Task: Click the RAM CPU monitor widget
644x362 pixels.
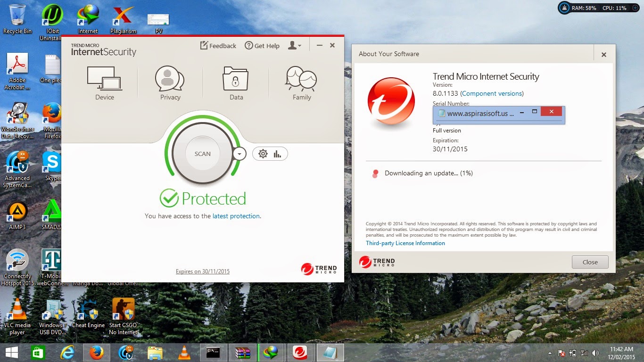Action: coord(599,8)
